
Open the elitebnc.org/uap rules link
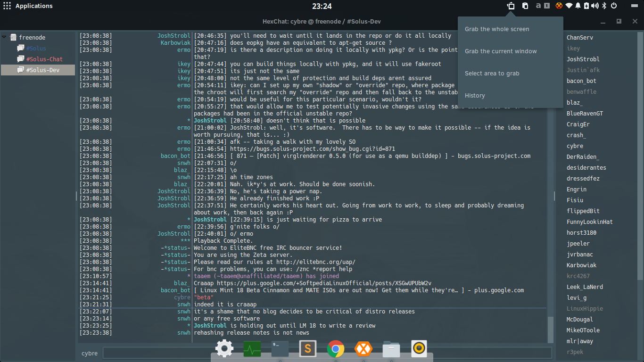316,262
